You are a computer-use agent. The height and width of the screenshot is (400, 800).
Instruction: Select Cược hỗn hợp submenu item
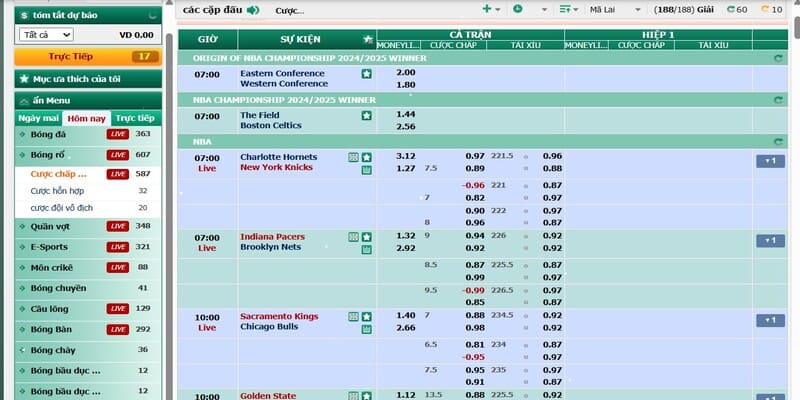[57, 191]
